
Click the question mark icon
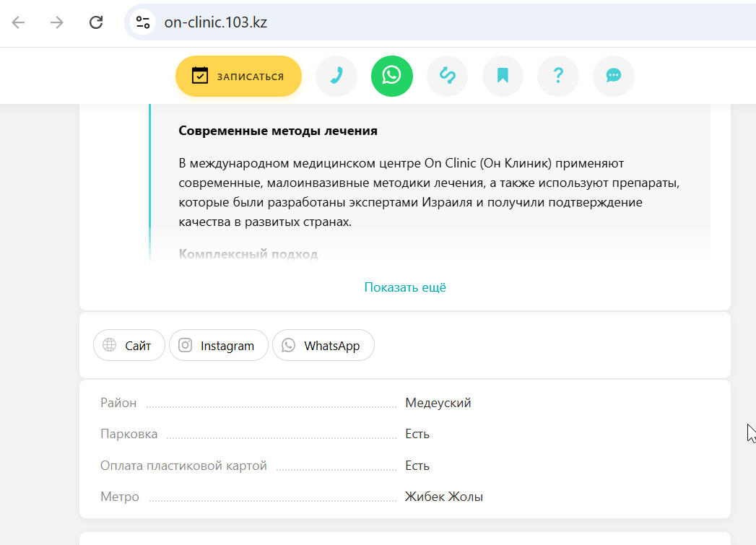coord(558,76)
